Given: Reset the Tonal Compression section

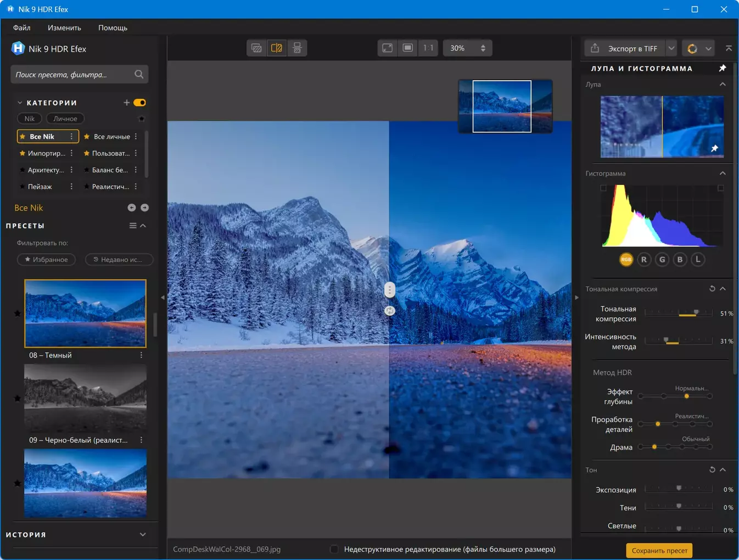Looking at the screenshot, I should [712, 289].
